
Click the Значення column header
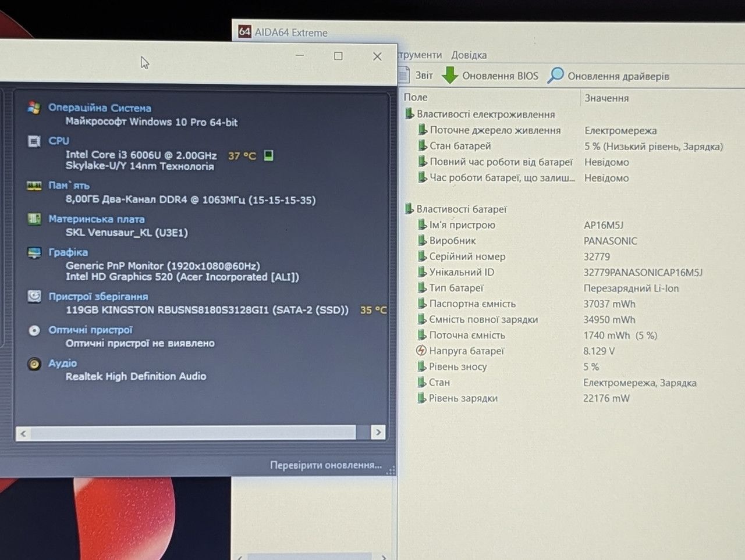[606, 98]
